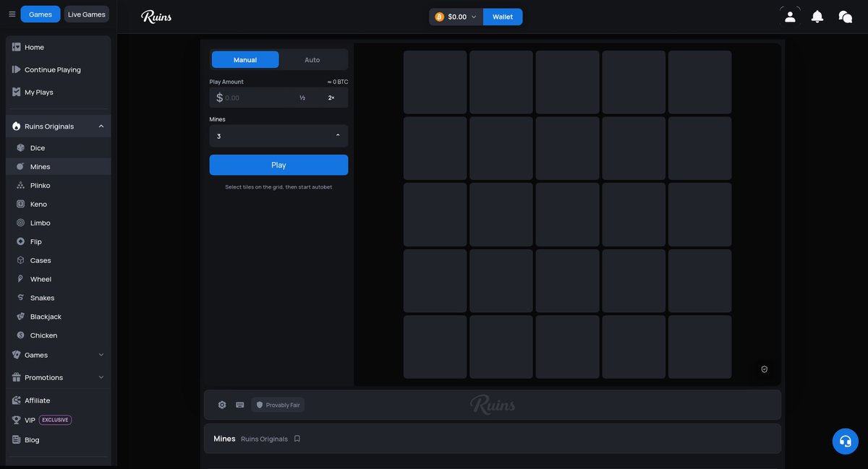Viewport: 868px width, 469px height.
Task: Open Cases from the sidebar
Action: 59,261
